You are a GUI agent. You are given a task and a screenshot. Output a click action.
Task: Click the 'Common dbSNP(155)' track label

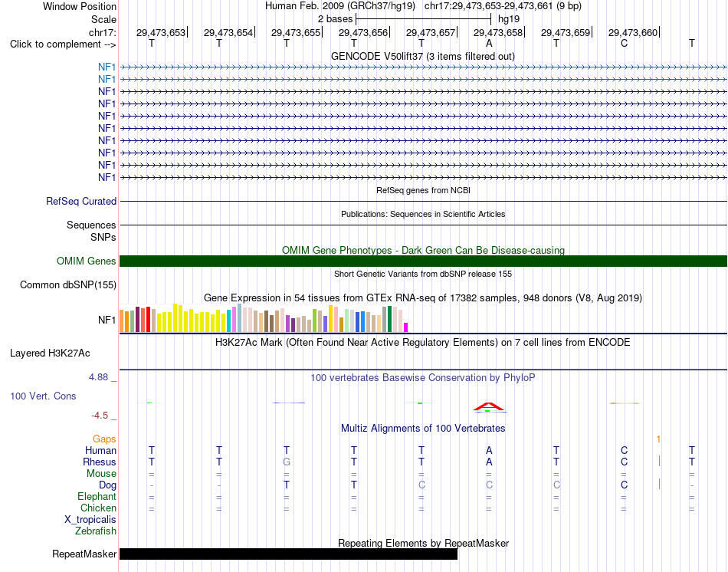67,284
